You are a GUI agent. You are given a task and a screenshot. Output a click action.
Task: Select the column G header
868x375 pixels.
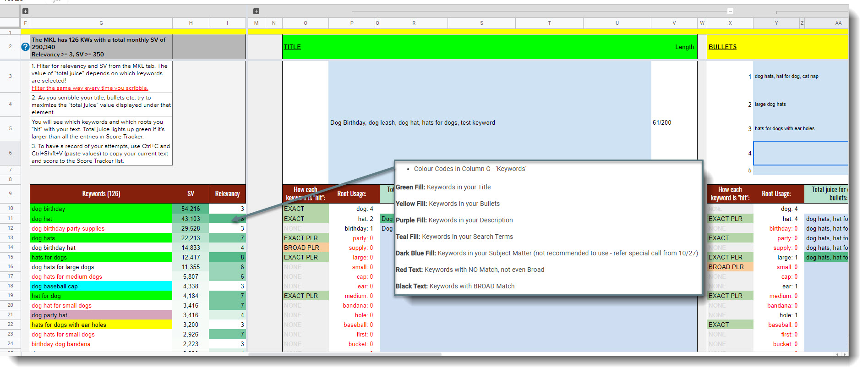point(101,23)
